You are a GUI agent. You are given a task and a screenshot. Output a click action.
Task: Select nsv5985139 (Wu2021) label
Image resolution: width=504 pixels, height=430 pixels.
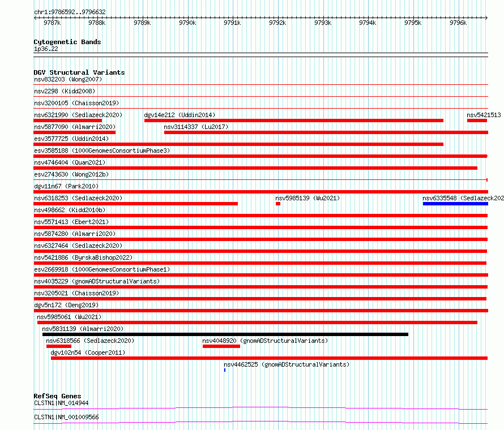coord(307,198)
